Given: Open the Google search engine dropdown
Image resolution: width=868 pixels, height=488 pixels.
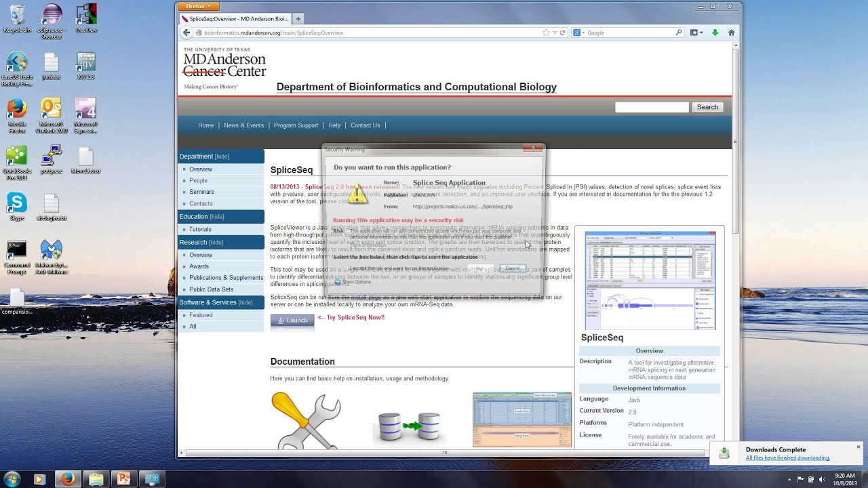Looking at the screenshot, I should (578, 33).
